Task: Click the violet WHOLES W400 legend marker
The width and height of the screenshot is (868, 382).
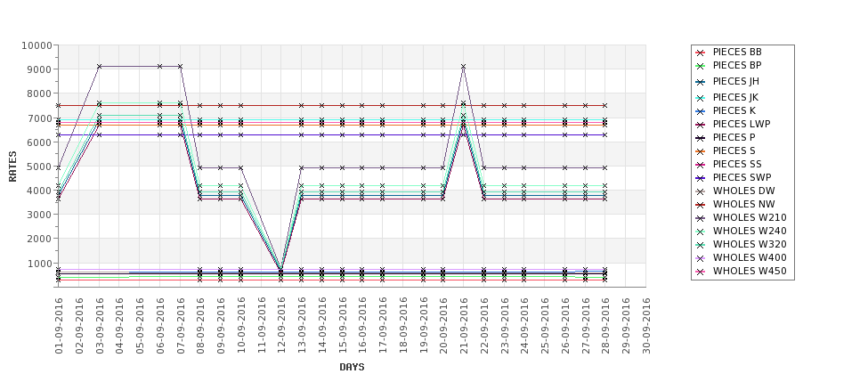Action: coord(700,258)
